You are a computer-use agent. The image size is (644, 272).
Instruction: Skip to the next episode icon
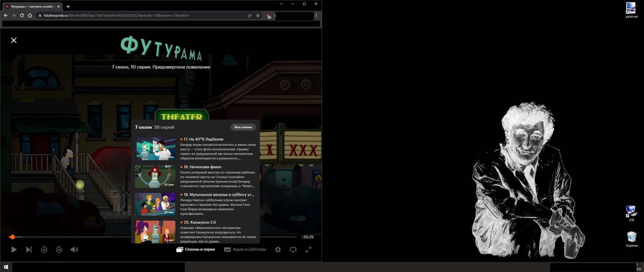tap(29, 250)
